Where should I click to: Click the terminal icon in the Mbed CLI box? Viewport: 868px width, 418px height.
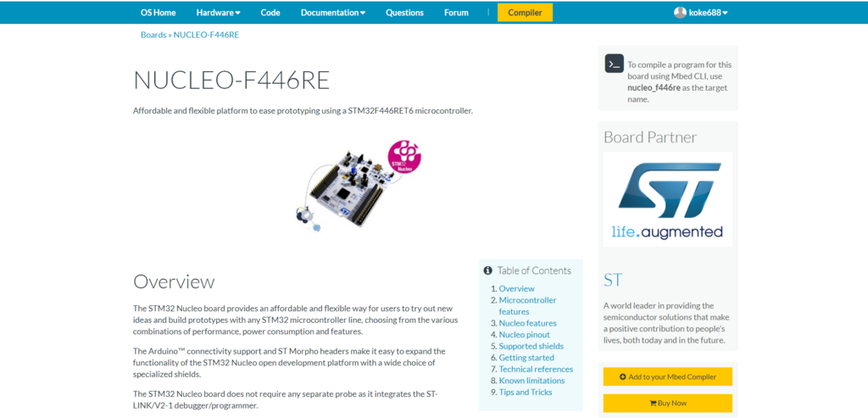(614, 64)
